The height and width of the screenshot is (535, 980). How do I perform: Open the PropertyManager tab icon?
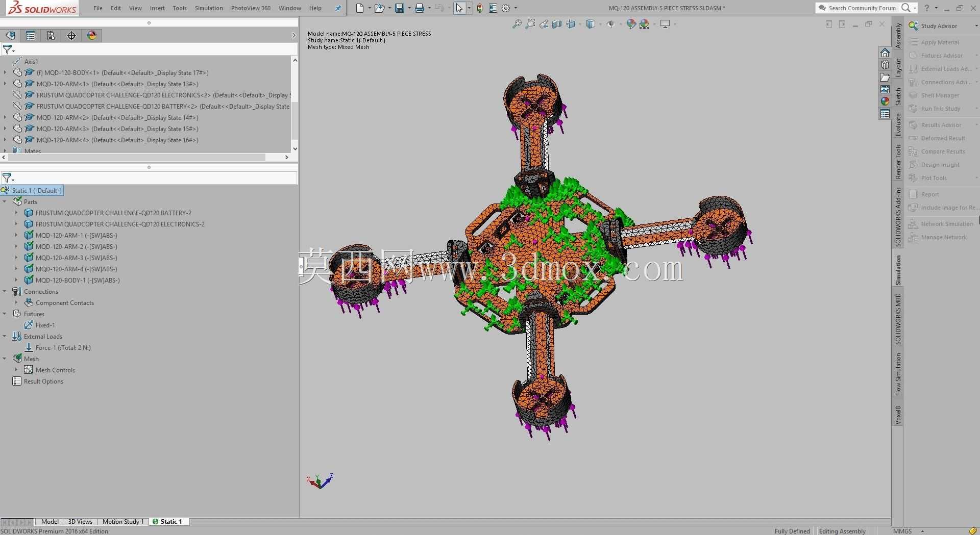31,35
